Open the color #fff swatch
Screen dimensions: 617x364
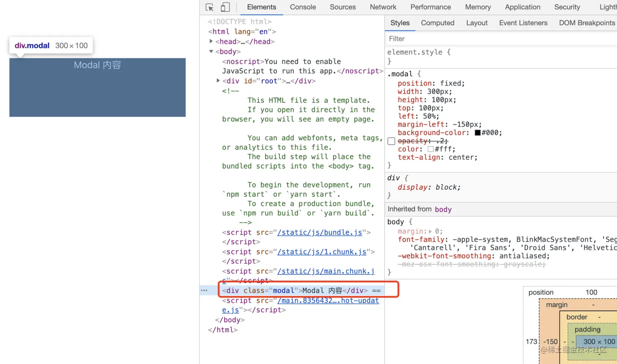click(x=430, y=150)
